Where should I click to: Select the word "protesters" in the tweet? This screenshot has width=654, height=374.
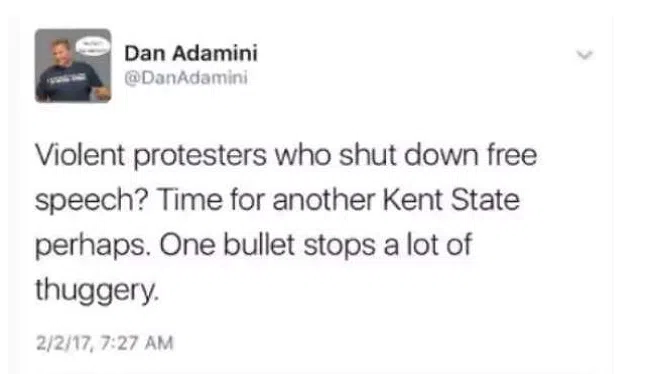click(200, 156)
